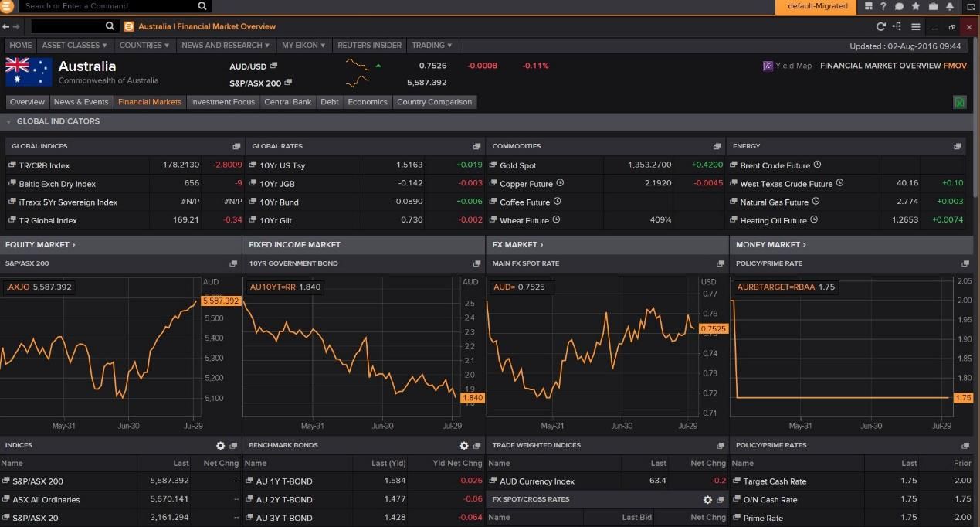Image resolution: width=980 pixels, height=527 pixels.
Task: Collapse the Global Indicators section
Action: (x=9, y=121)
